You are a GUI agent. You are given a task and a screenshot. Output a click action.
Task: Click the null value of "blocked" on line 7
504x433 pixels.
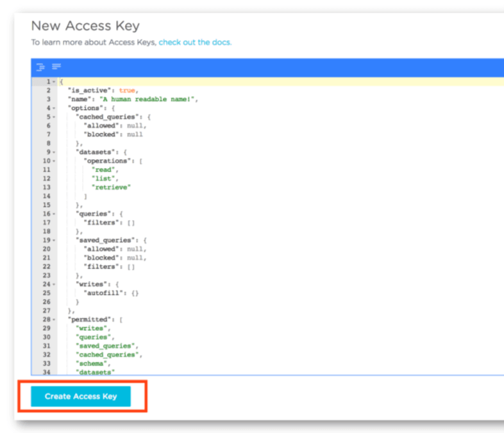(x=135, y=135)
